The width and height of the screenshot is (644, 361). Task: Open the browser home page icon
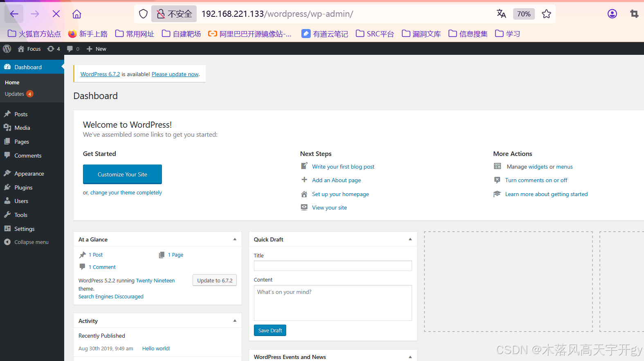(77, 14)
